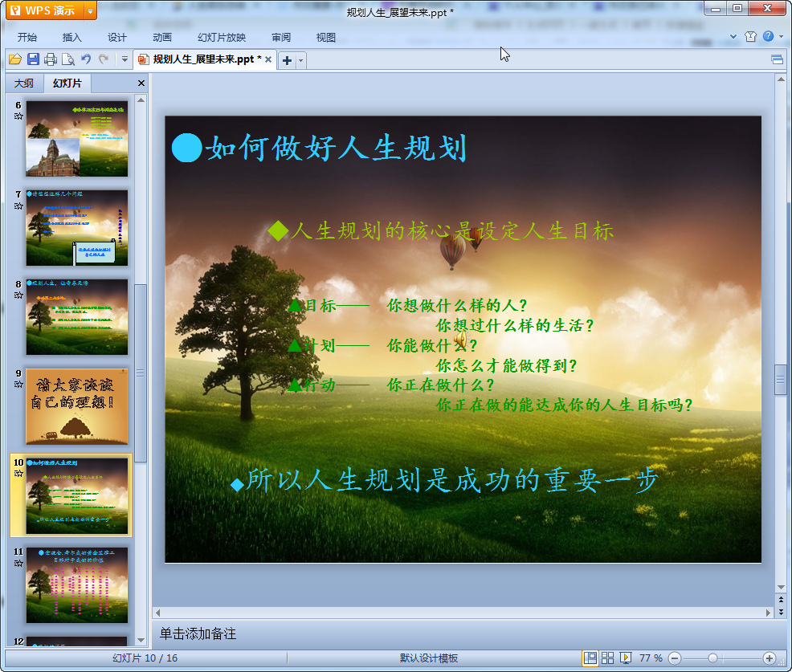Screen dimensions: 792x672
Task: Click line 你想过什么样的生活？
Action: [515, 326]
